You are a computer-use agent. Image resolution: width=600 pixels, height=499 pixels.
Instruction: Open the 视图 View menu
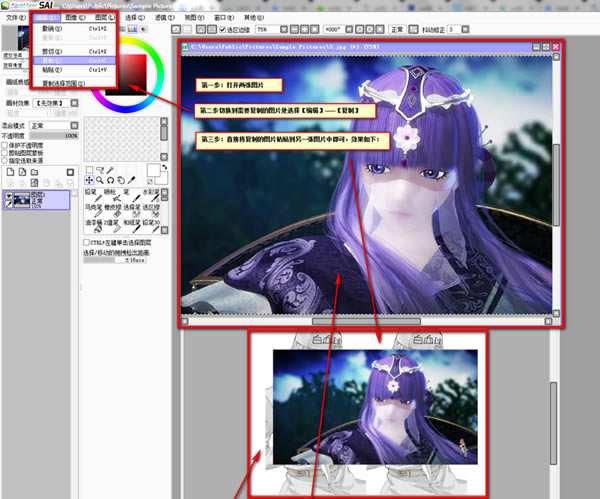[x=194, y=18]
